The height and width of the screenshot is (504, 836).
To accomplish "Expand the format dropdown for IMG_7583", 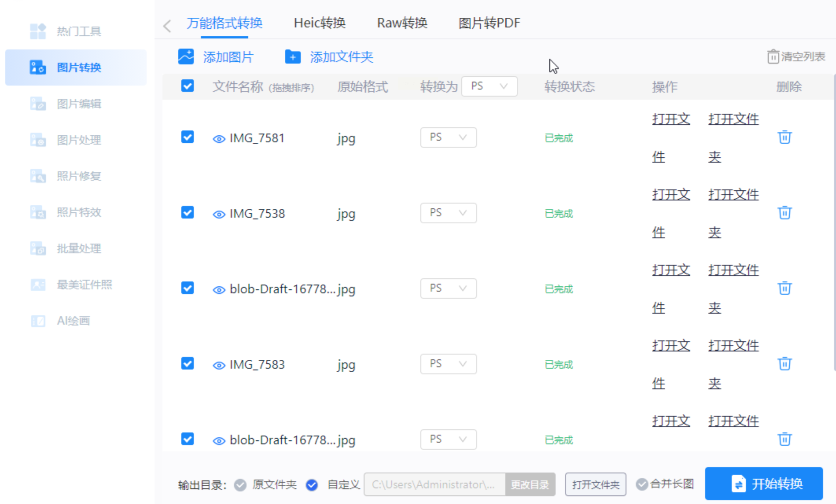I will click(x=448, y=364).
